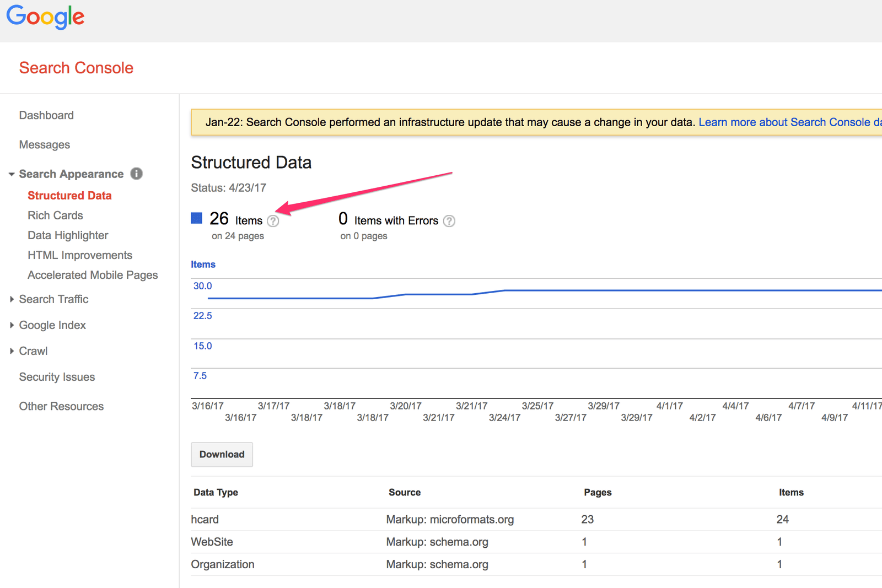The height and width of the screenshot is (588, 882).
Task: Expand the Google Index section
Action: [12, 325]
